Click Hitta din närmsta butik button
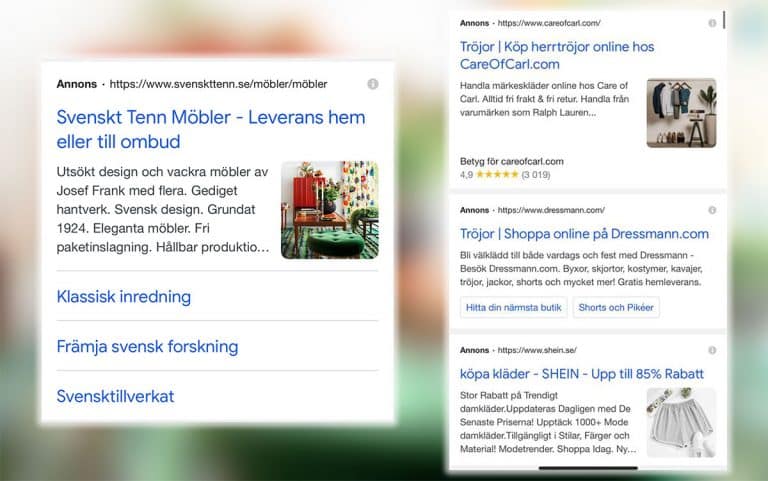Image resolution: width=768 pixels, height=481 pixels. tap(513, 308)
